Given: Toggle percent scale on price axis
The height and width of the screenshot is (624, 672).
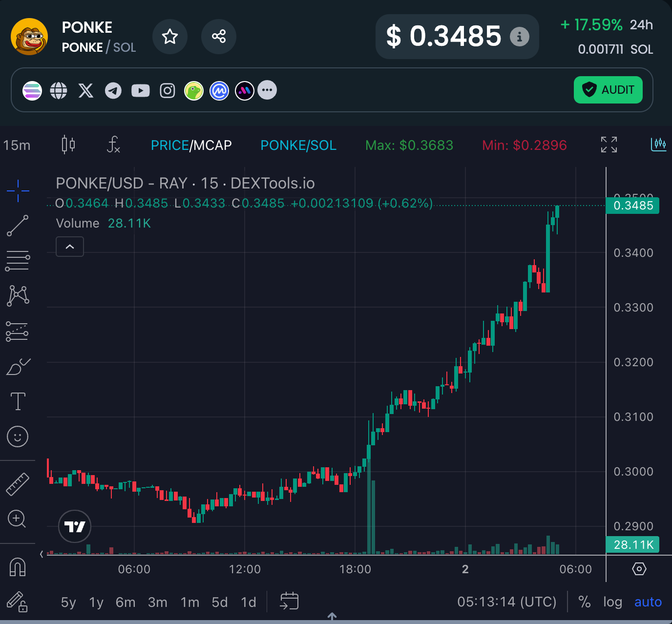Looking at the screenshot, I should point(585,602).
